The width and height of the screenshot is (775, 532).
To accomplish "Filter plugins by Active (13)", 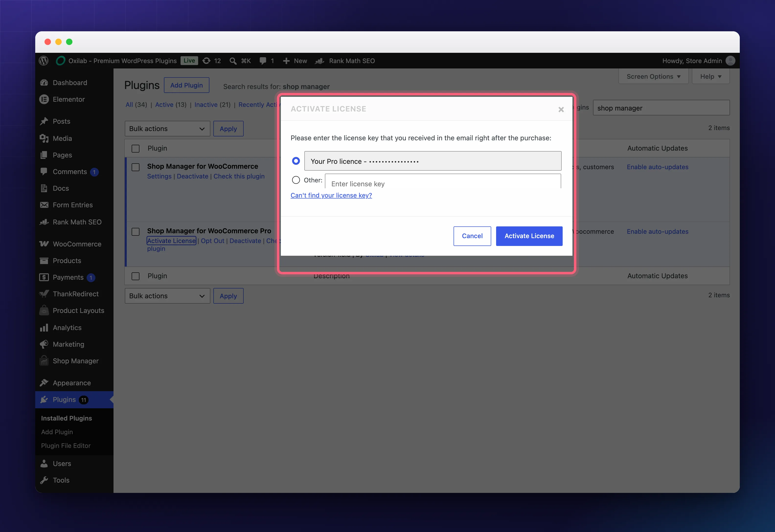I will pos(171,105).
